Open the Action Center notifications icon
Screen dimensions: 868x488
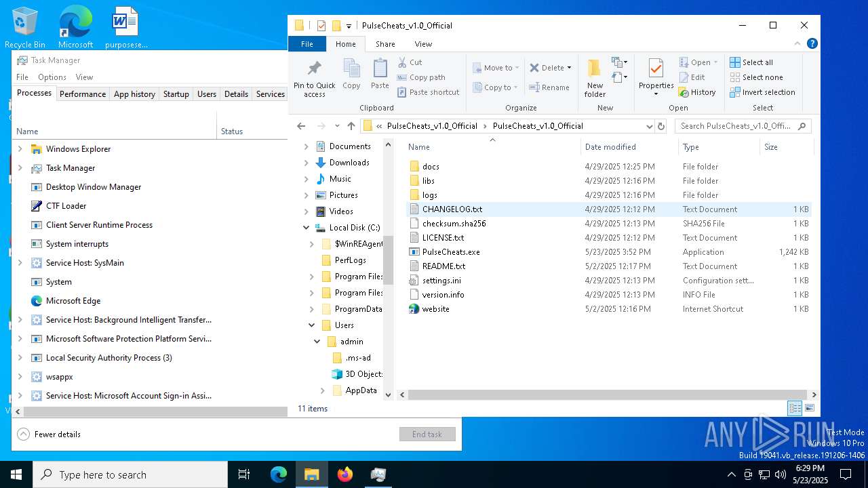pyautogui.click(x=846, y=474)
